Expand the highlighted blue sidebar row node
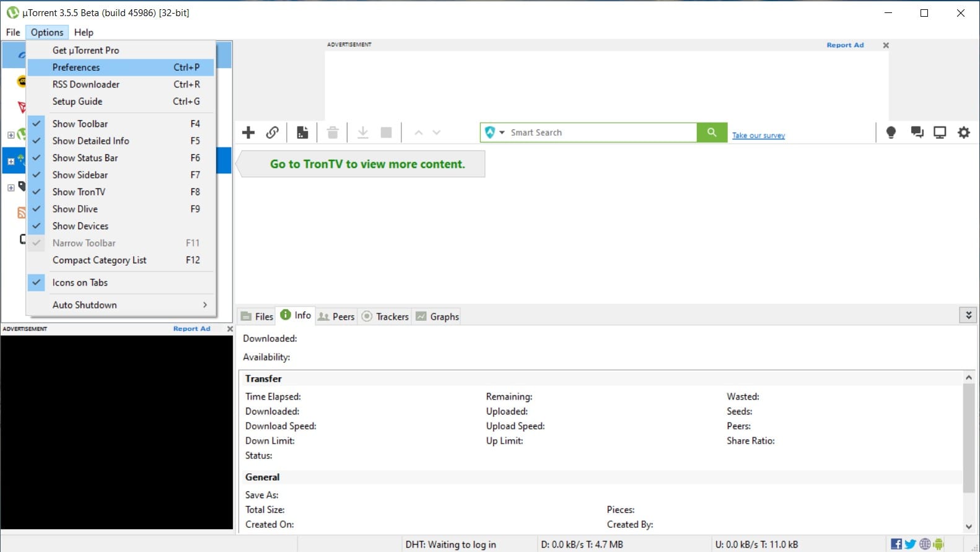Viewport: 980px width, 552px height. click(x=11, y=161)
